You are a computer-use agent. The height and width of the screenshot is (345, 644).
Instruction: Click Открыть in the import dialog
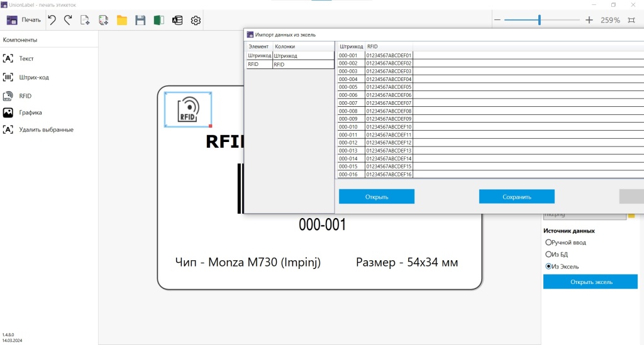point(377,197)
